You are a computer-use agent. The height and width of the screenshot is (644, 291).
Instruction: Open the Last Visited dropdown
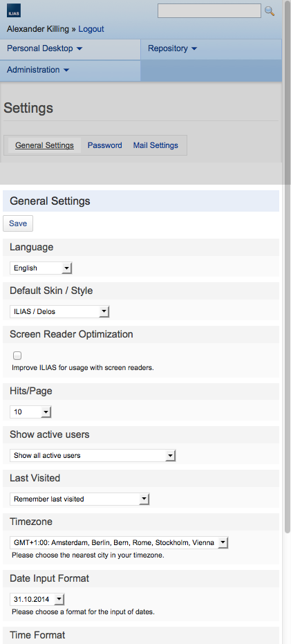[79, 499]
